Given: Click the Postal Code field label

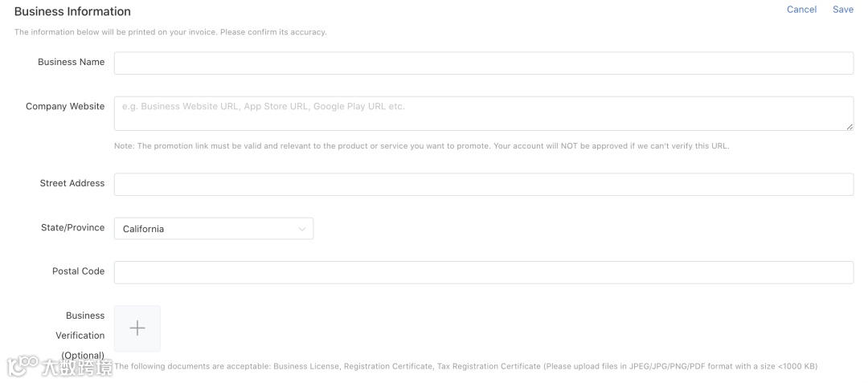Looking at the screenshot, I should click(x=78, y=271).
